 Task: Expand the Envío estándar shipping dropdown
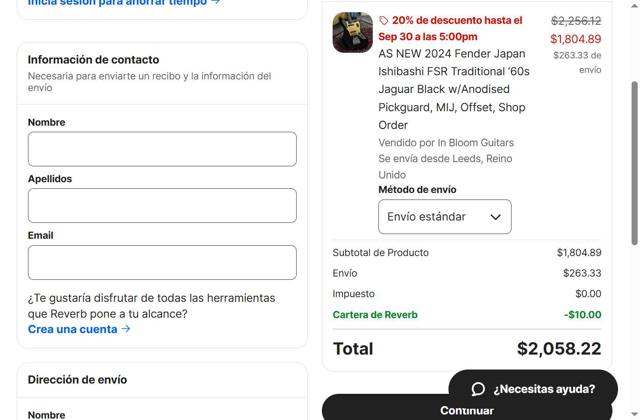pos(444,217)
